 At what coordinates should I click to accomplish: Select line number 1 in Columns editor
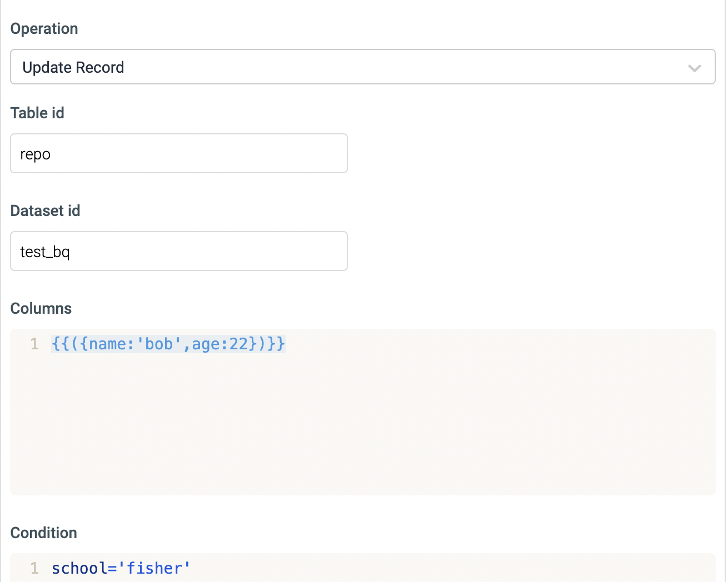click(x=34, y=344)
